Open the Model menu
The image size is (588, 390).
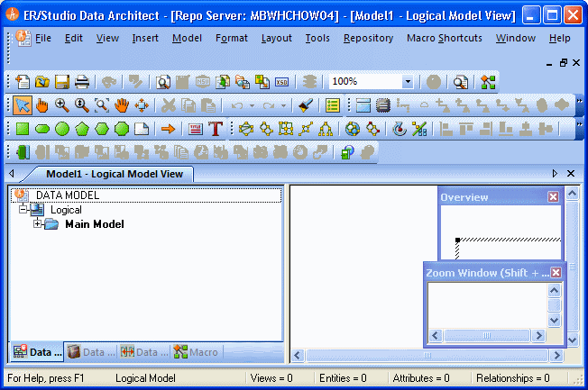(187, 38)
